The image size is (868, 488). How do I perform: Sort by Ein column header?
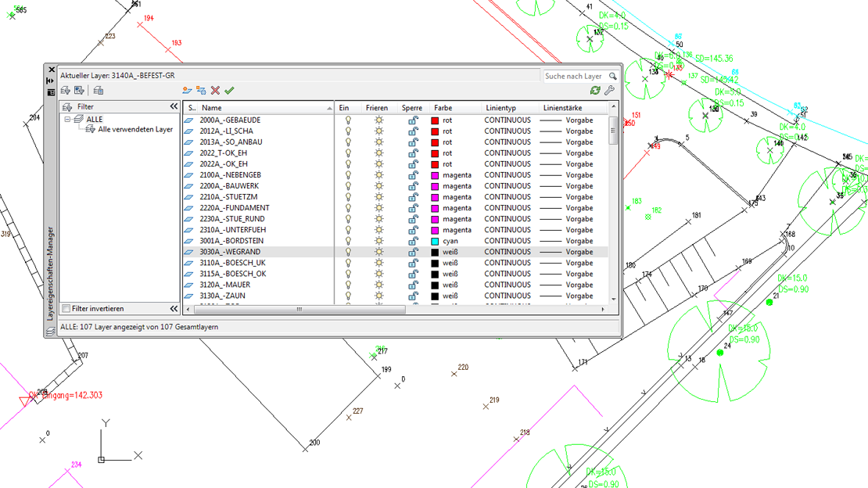(x=348, y=108)
